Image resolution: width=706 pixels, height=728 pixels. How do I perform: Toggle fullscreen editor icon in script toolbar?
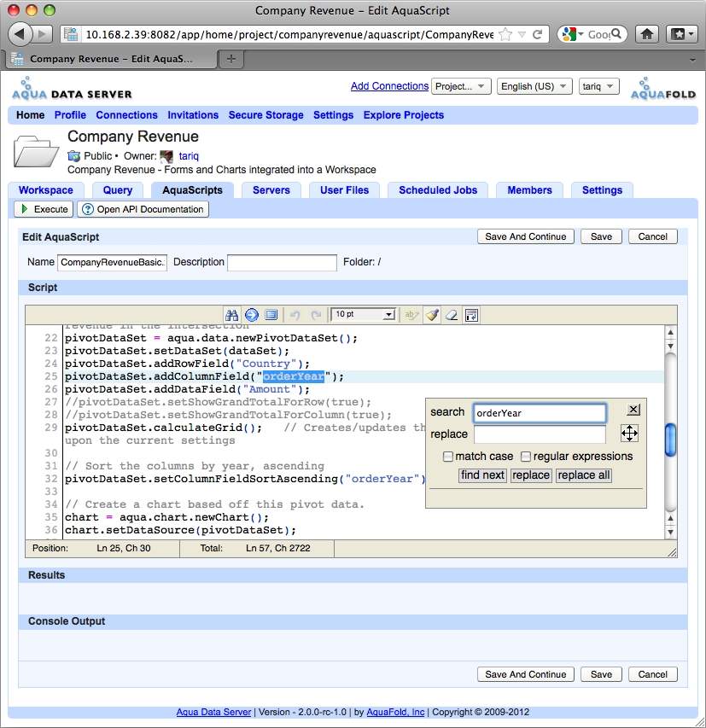click(x=271, y=315)
